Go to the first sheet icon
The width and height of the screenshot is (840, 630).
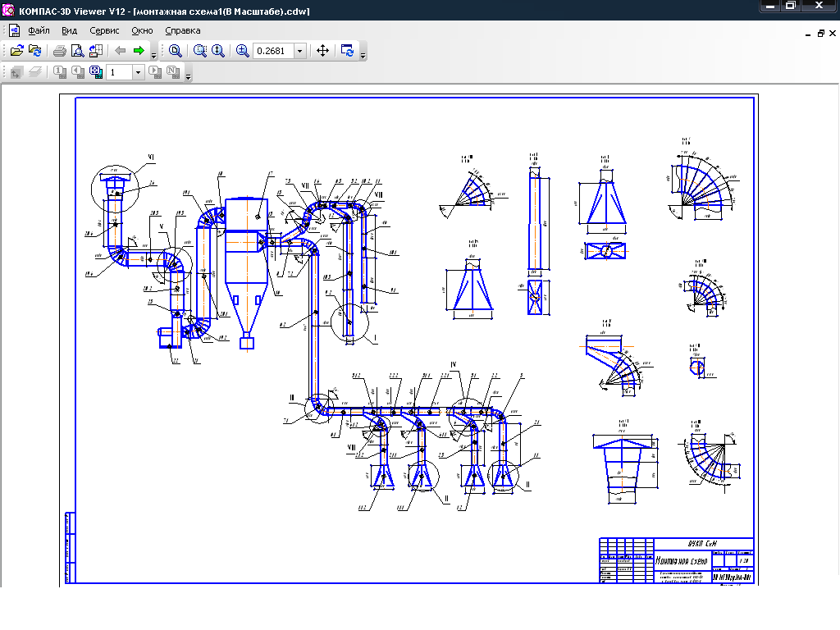pyautogui.click(x=60, y=72)
